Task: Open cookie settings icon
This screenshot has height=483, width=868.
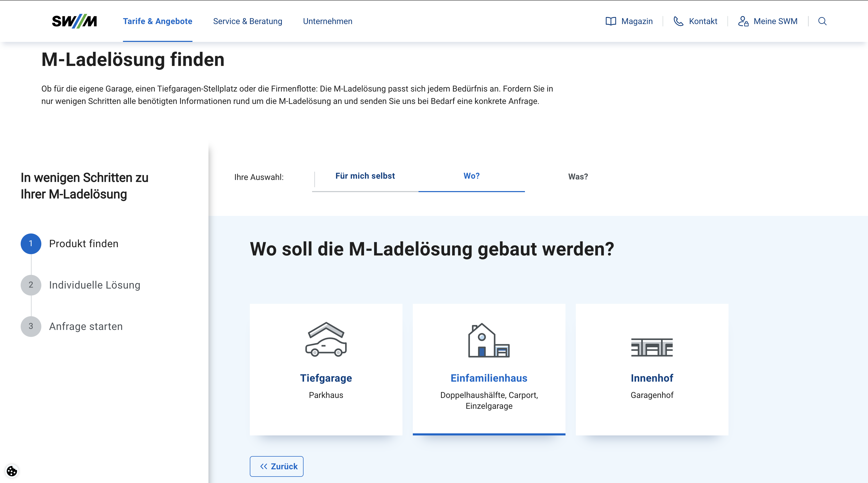Action: tap(12, 471)
